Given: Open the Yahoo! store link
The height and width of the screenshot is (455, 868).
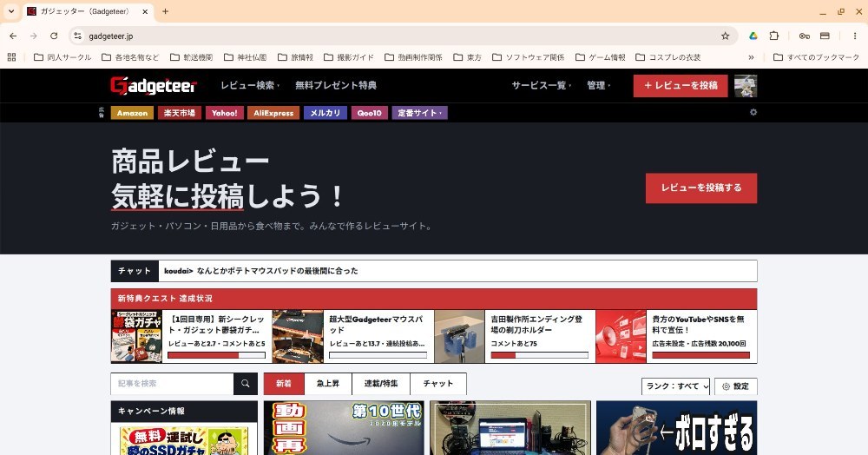Looking at the screenshot, I should pyautogui.click(x=225, y=113).
